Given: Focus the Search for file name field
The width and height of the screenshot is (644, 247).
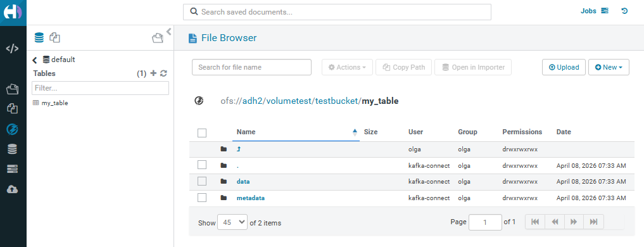Looking at the screenshot, I should pos(251,67).
